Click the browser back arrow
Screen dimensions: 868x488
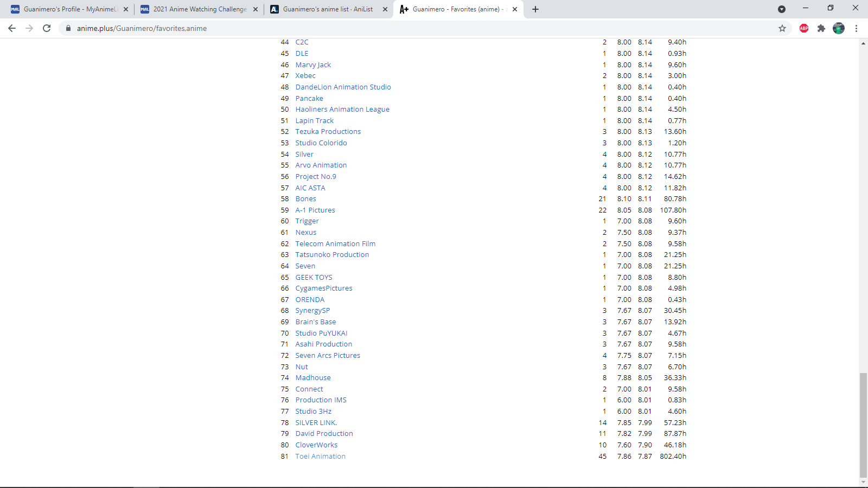pos(12,28)
